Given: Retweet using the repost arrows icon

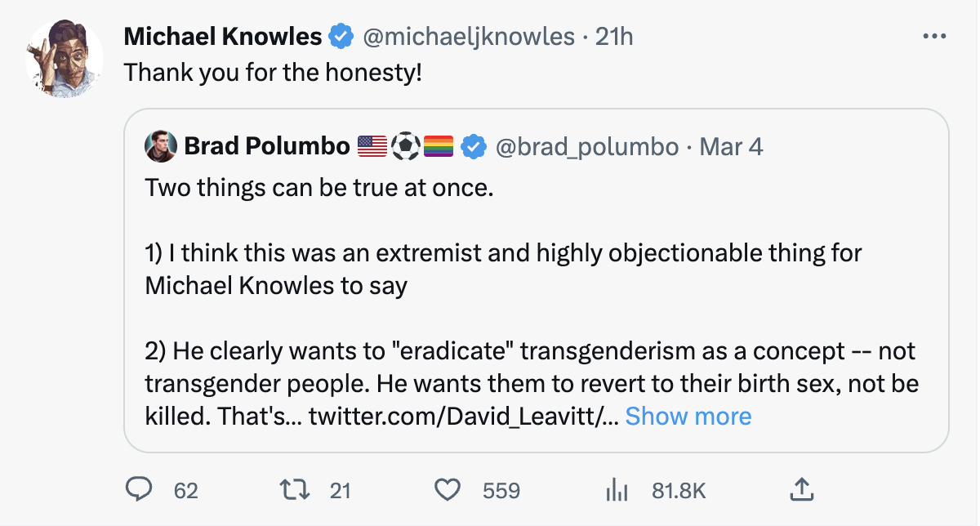Looking at the screenshot, I should 292,489.
